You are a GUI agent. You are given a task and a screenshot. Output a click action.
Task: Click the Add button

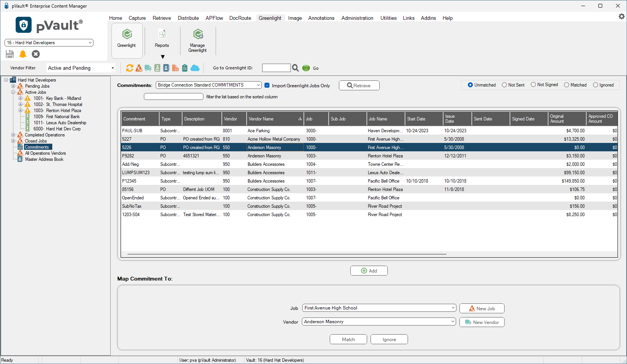coord(369,271)
